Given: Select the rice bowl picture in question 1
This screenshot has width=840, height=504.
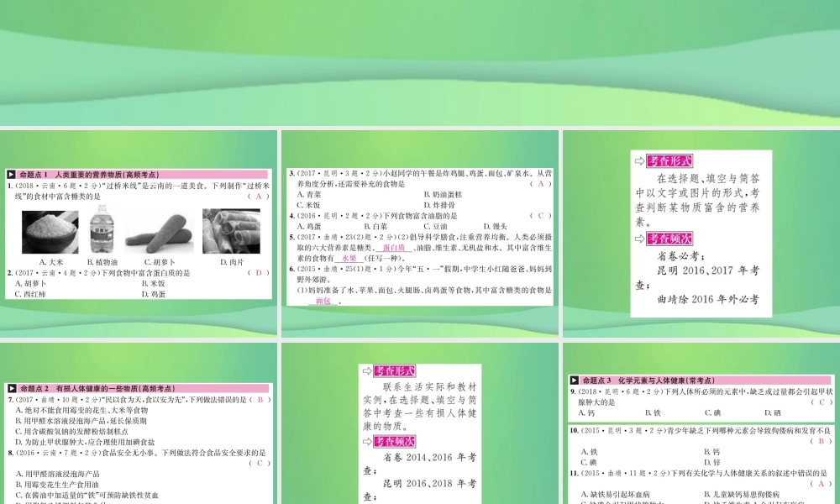Looking at the screenshot, I should tap(50, 231).
